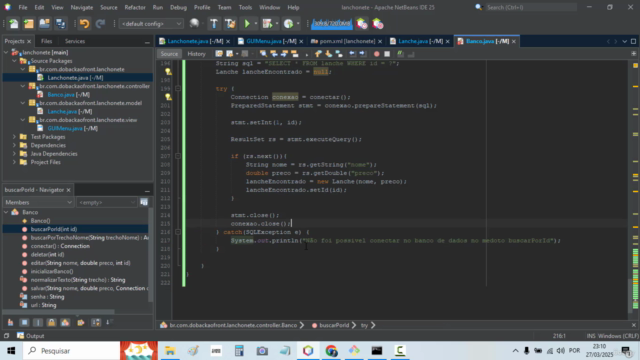This screenshot has width=640, height=360.
Task: Run the project with green play icon
Action: pyautogui.click(x=247, y=24)
